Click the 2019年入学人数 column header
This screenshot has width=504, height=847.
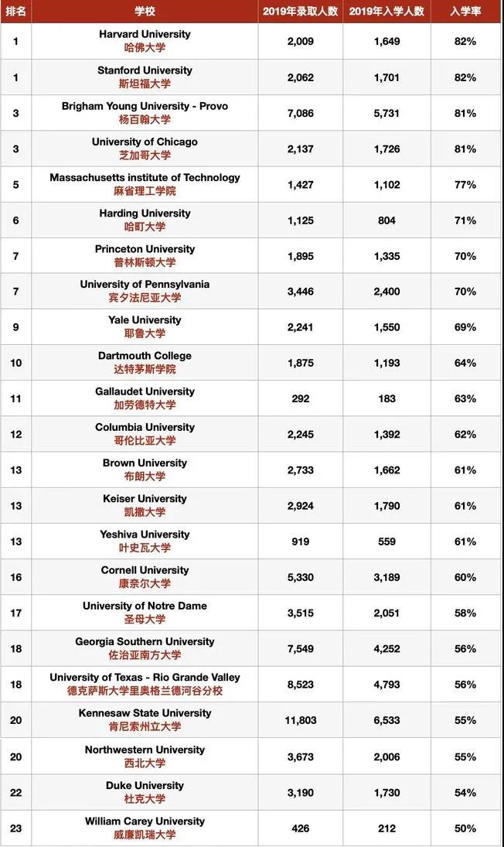coord(387,11)
